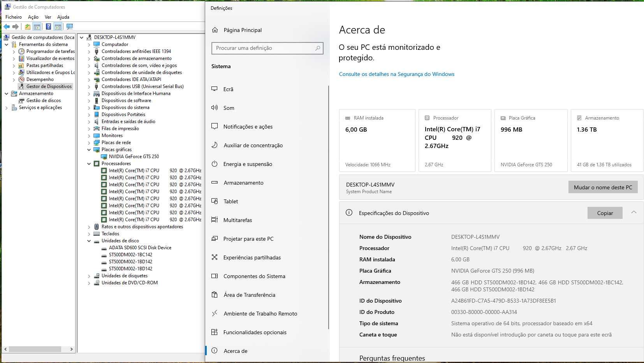Open the Ação menu

click(x=33, y=17)
